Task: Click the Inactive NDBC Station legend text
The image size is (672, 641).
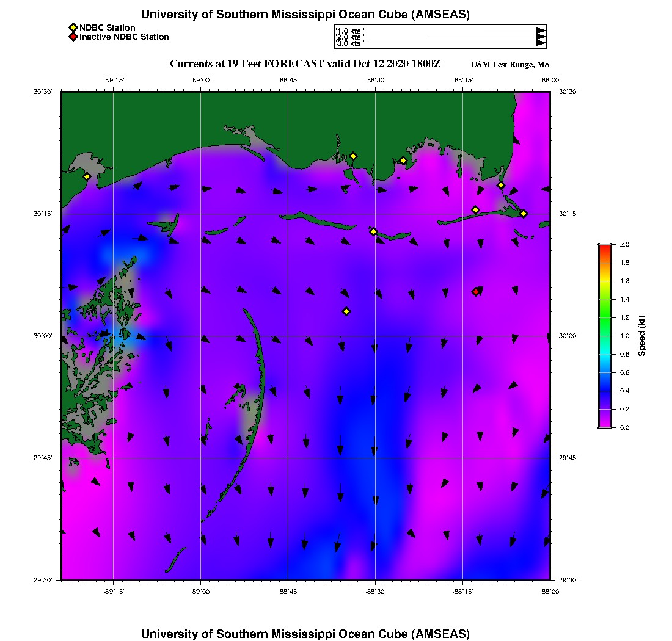Action: coord(124,37)
